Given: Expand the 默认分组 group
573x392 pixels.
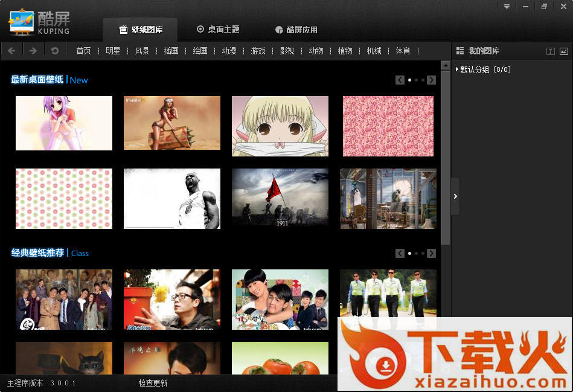Looking at the screenshot, I should tap(457, 69).
